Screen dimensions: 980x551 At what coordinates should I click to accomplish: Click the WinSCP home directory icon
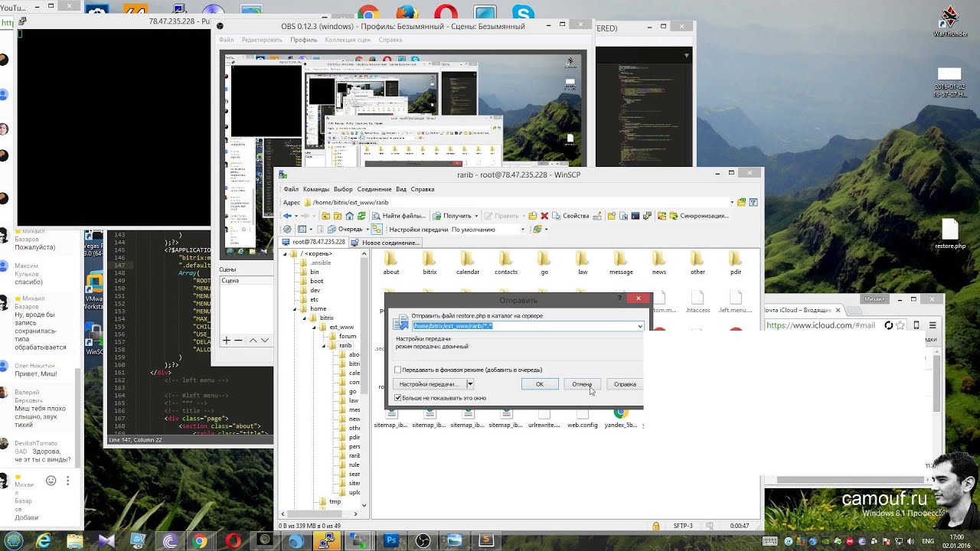(x=350, y=216)
